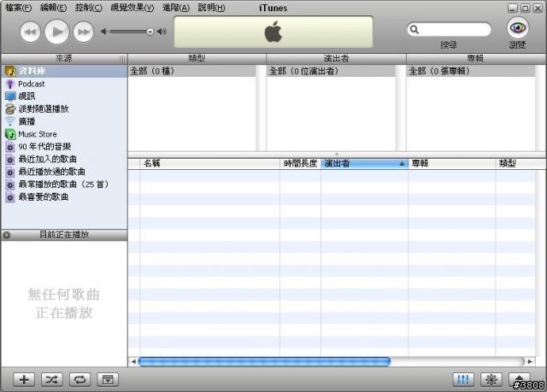The width and height of the screenshot is (547, 392).
Task: Click the scrollbar right arrow
Action: point(530,362)
